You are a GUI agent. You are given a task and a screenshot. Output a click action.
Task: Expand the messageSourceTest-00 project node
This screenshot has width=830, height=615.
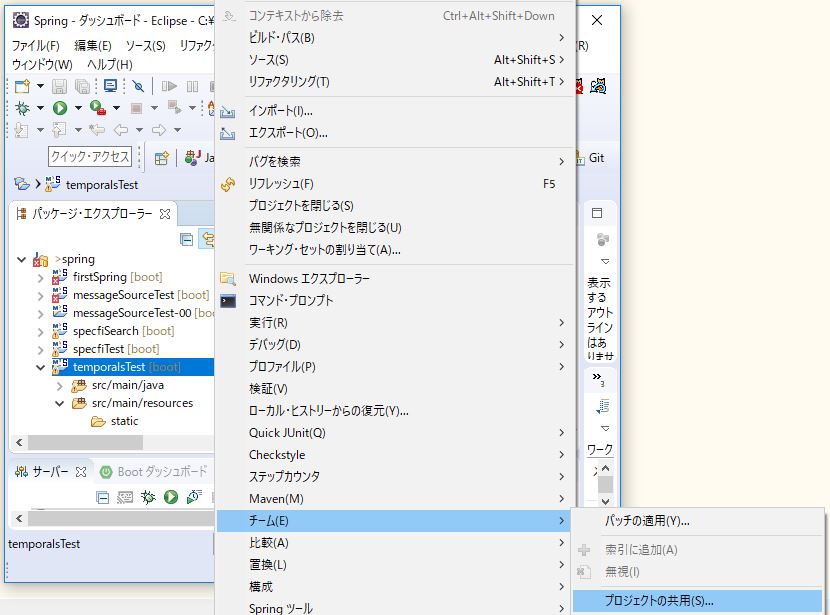(41, 313)
